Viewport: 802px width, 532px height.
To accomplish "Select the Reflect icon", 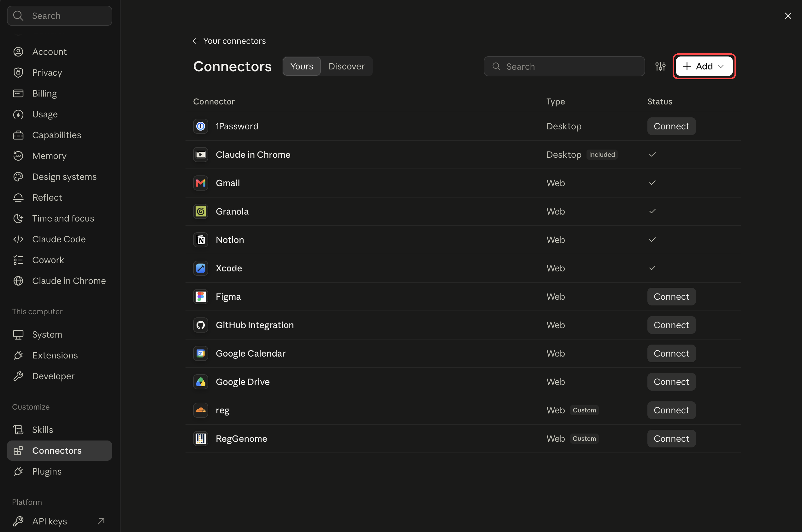I will tap(18, 198).
